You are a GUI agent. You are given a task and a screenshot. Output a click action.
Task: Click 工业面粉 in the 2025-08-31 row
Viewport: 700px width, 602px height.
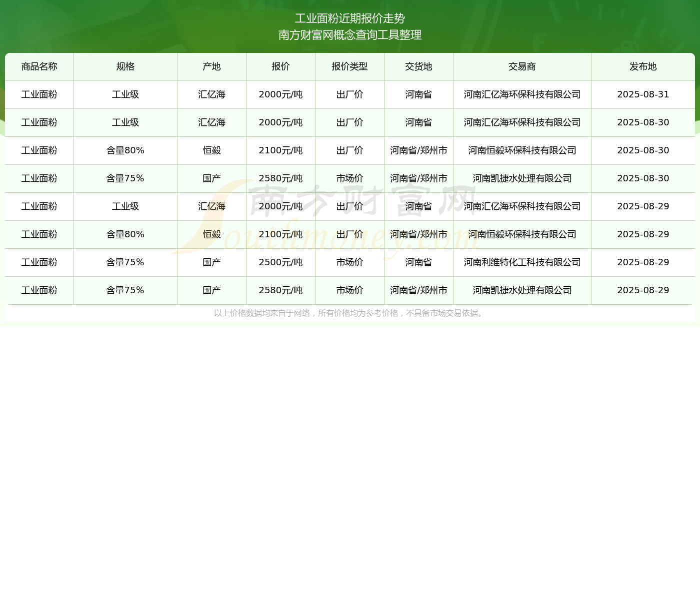point(39,94)
